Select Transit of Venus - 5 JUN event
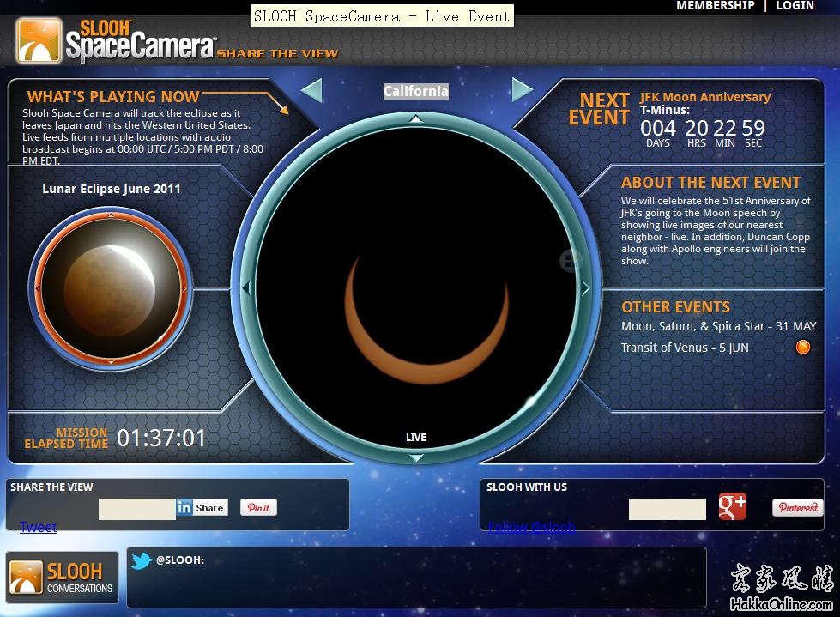This screenshot has width=840, height=617. [x=685, y=348]
